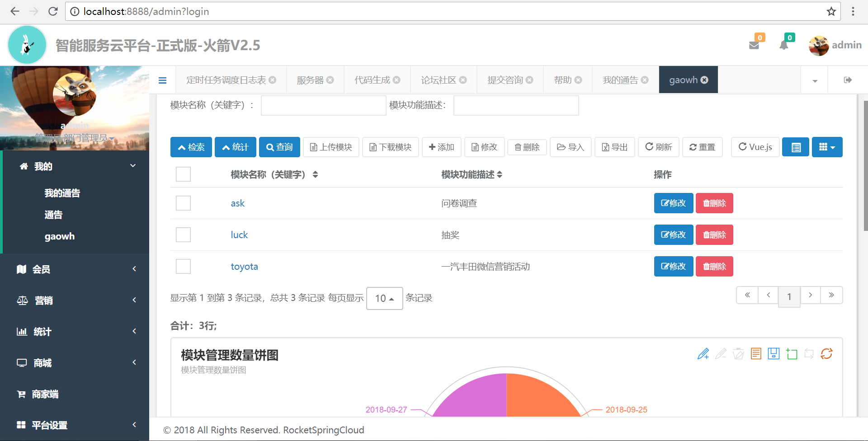Click the chart line-edit pencil icon

tap(703, 354)
